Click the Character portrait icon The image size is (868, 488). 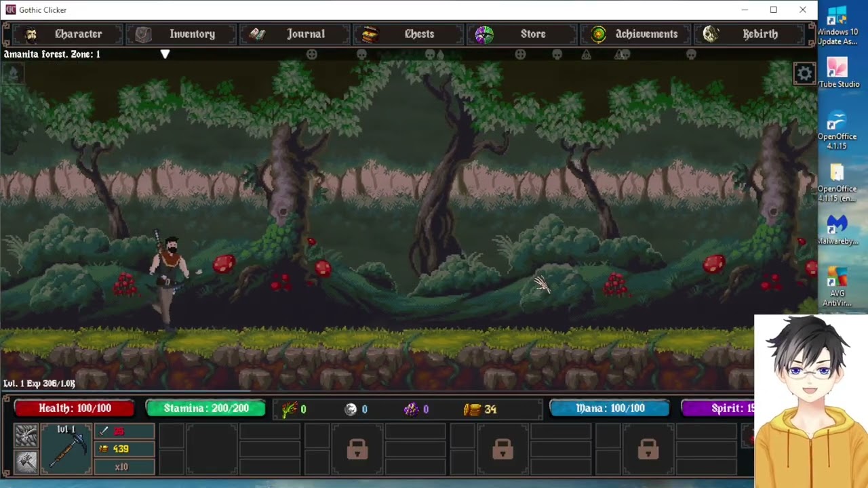(31, 34)
